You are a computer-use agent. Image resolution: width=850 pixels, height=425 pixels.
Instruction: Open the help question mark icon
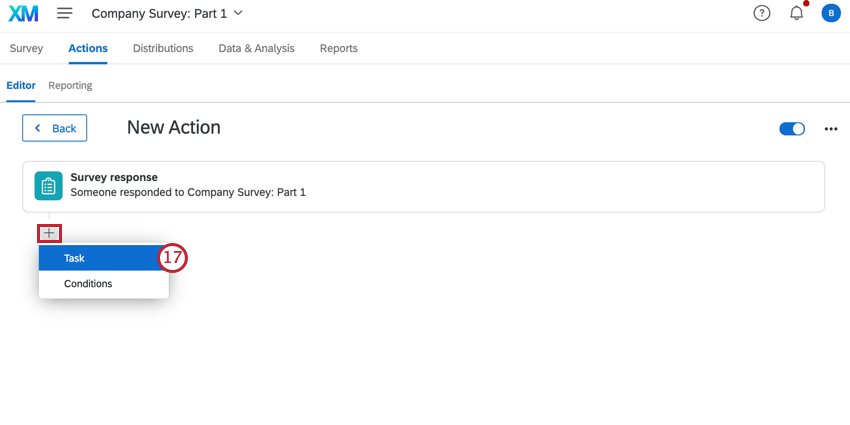(x=762, y=14)
